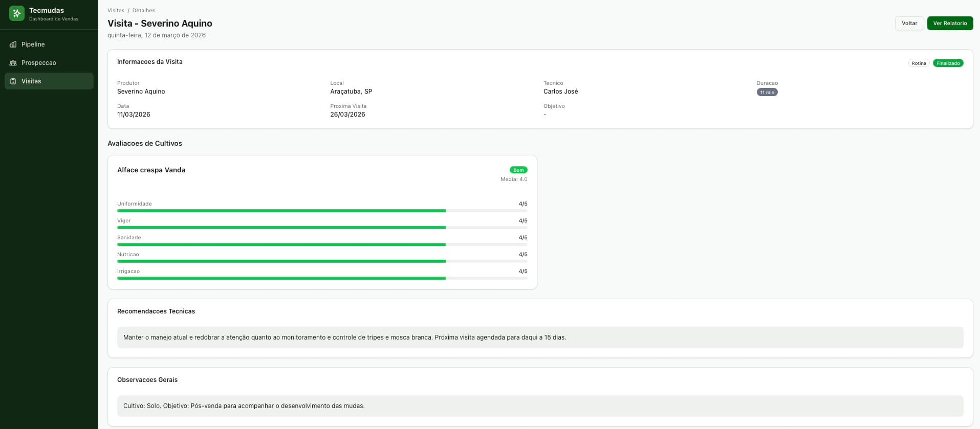Click producer name Severino Aquino in info card

pos(141,92)
